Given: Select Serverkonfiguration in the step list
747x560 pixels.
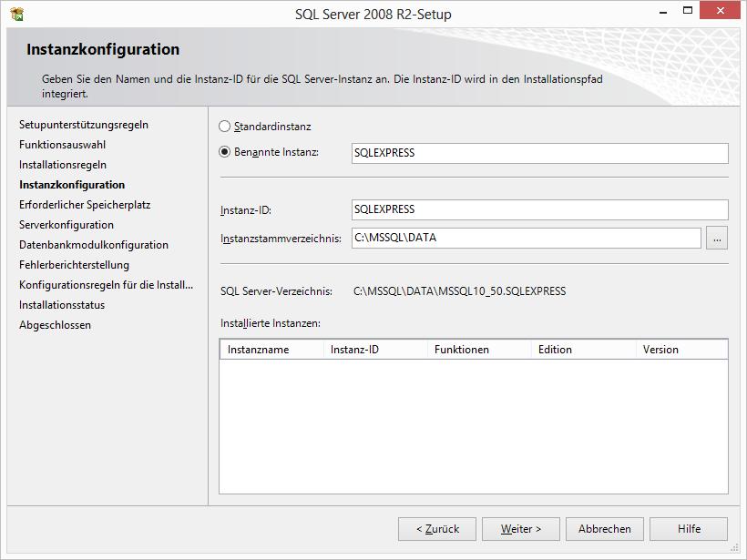Looking at the screenshot, I should coord(67,225).
